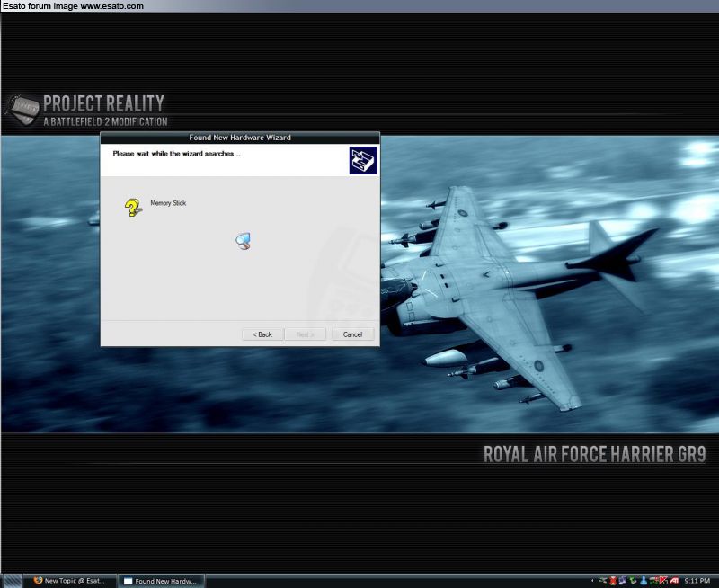
Task: Open the striped Start button on taskbar
Action: pos(12,581)
